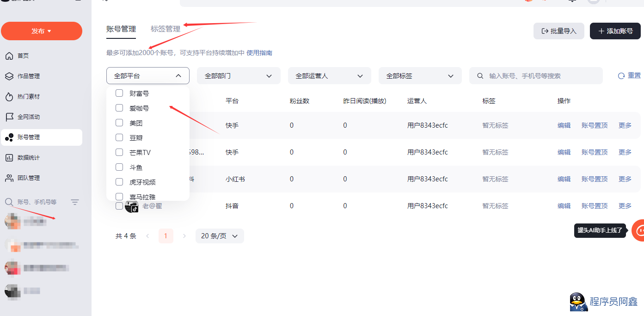Select the 账号管理 tab
This screenshot has width=644, height=316.
[121, 29]
